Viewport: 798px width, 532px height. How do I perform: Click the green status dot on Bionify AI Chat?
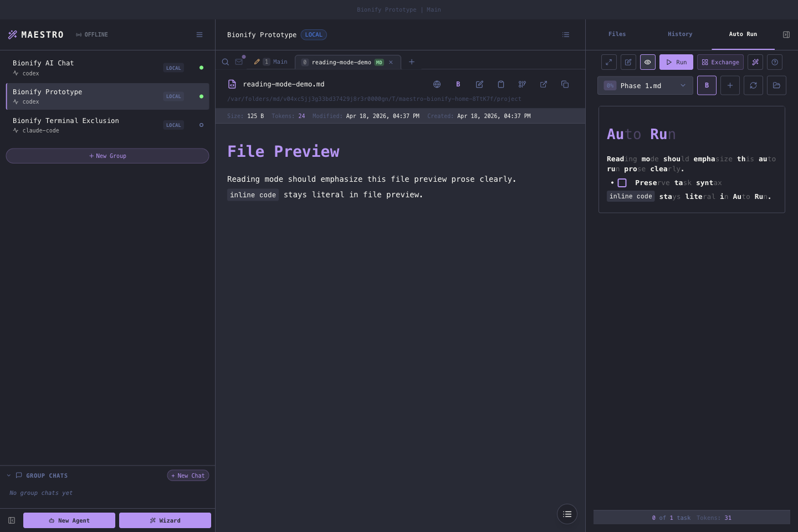tap(201, 68)
